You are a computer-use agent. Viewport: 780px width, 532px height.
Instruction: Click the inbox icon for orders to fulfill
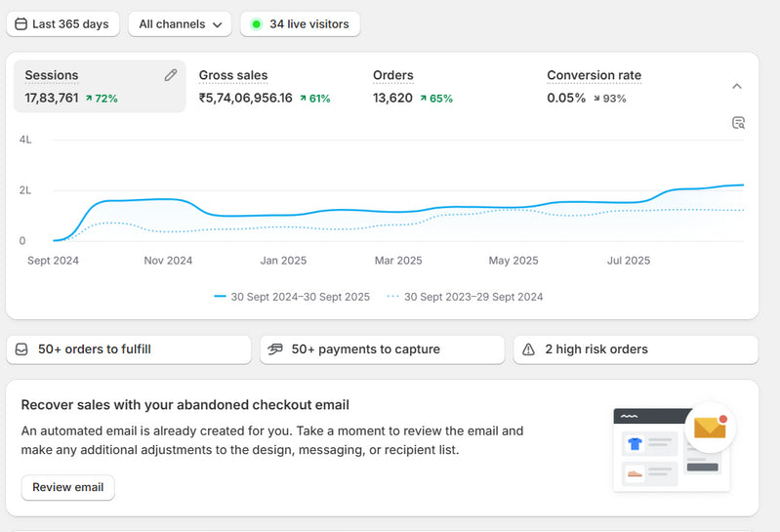21,349
